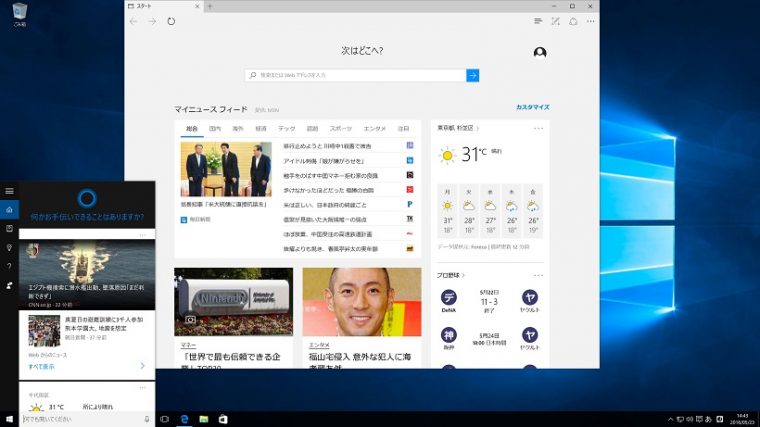The width and height of the screenshot is (760, 427).
Task: Select the 11 - 3 DeNA game score
Action: (489, 302)
